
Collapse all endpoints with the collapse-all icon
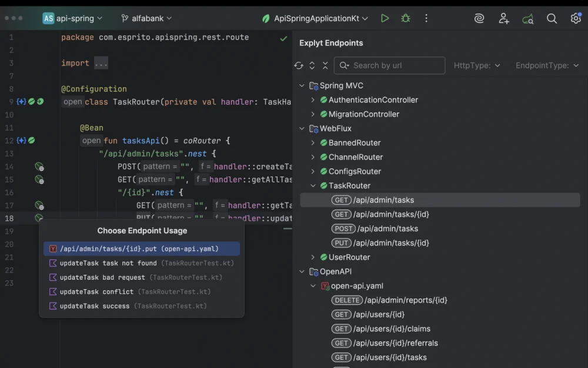(x=325, y=65)
